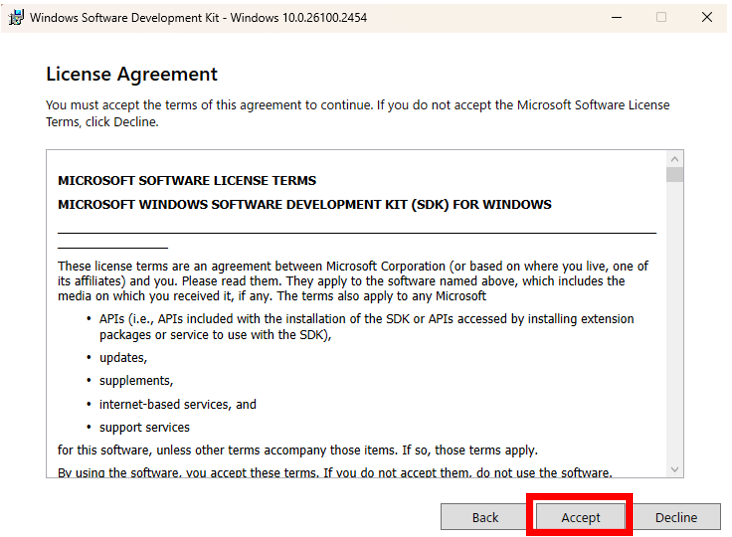Click the license scrollbar up arrow
732x537 pixels.
(x=675, y=159)
